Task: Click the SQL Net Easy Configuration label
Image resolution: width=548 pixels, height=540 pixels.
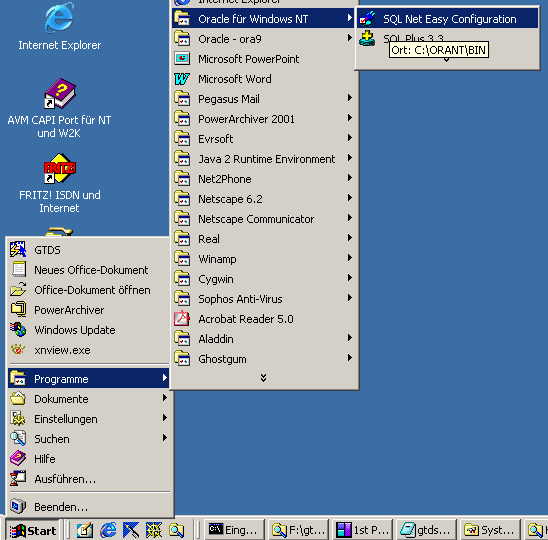Action: [x=449, y=19]
